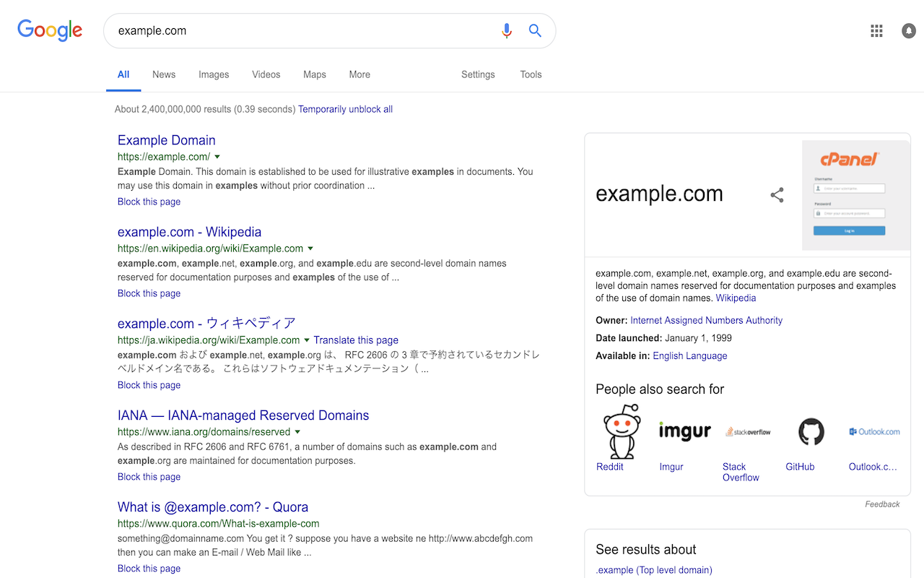The width and height of the screenshot is (924, 578).
Task: Share the example.com knowledge panel
Action: (x=777, y=194)
